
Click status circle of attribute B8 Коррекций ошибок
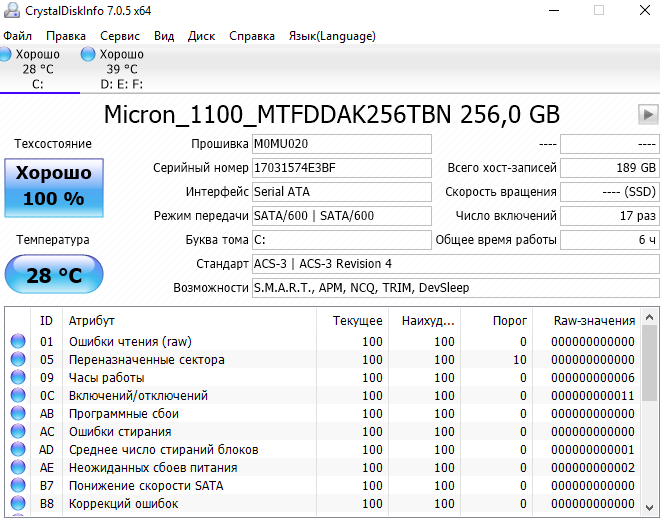click(x=18, y=503)
